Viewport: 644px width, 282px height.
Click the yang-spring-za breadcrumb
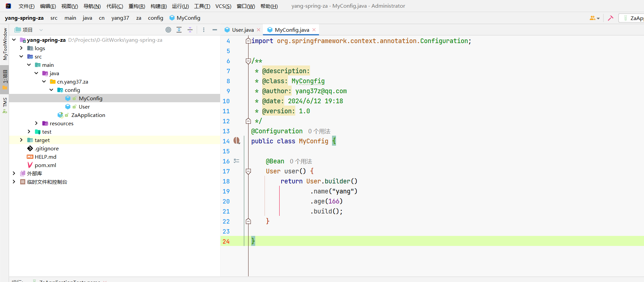24,18
